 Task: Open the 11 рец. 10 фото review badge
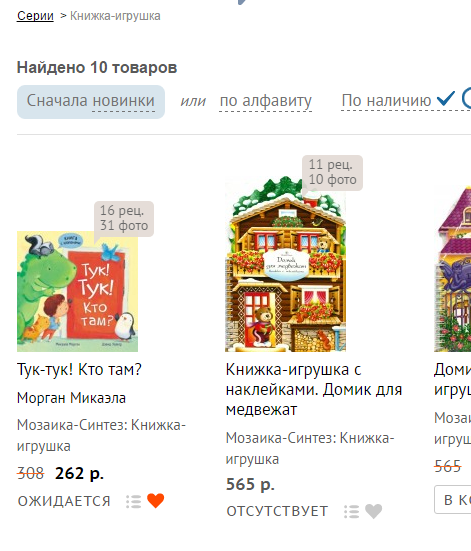pyautogui.click(x=332, y=172)
